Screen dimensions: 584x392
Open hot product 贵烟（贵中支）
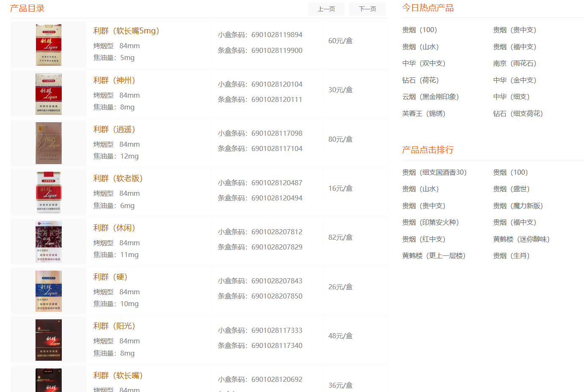(x=515, y=30)
